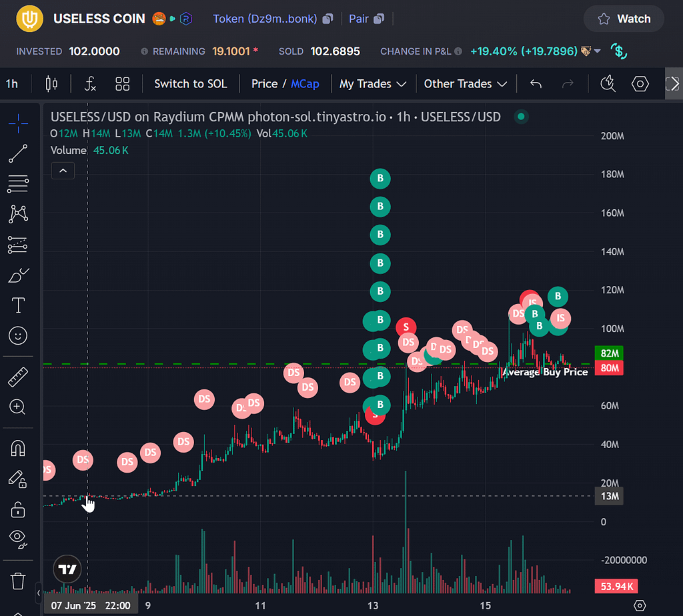This screenshot has height=616, width=683.
Task: Click the Watch button
Action: 624,19
